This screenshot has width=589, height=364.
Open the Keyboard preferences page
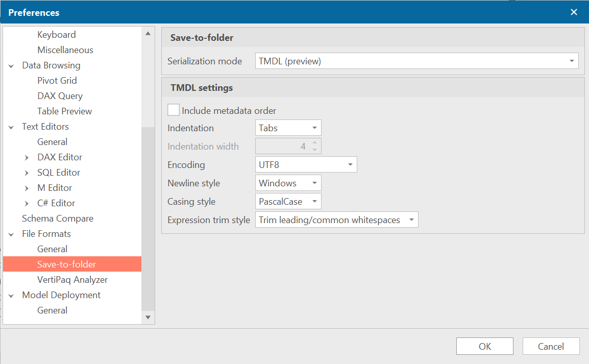(x=57, y=34)
